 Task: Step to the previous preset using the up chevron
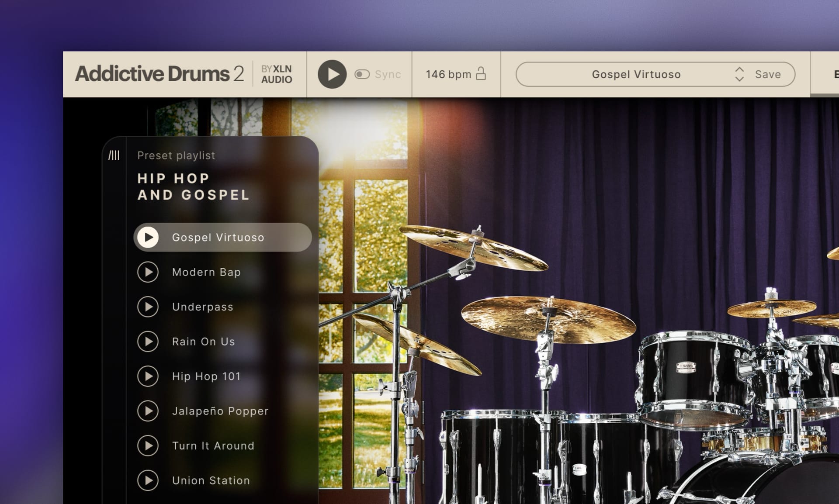[739, 69]
